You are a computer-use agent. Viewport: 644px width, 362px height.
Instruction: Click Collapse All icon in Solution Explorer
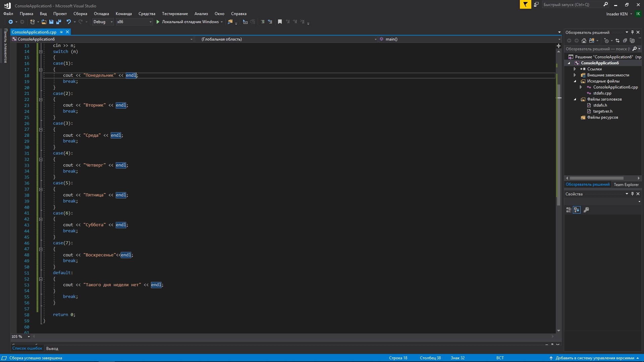coord(625,41)
